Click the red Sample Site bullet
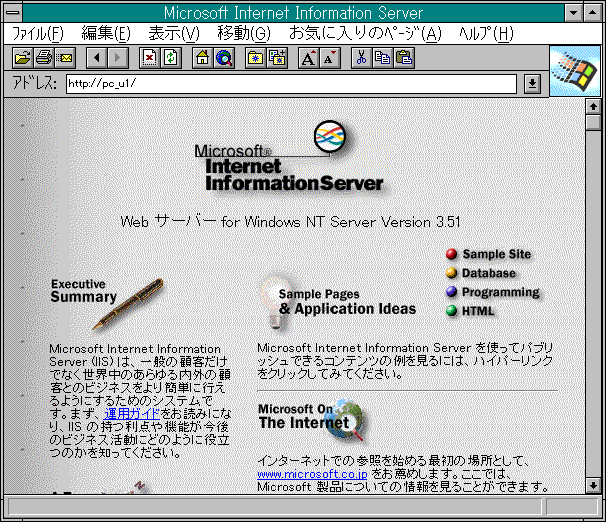Screen dimensions: 606x522 tap(451, 254)
